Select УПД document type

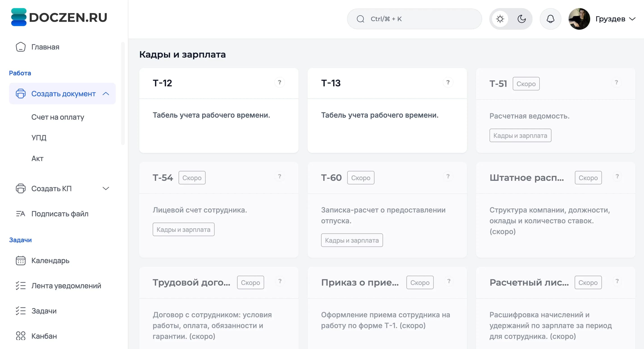pyautogui.click(x=39, y=138)
